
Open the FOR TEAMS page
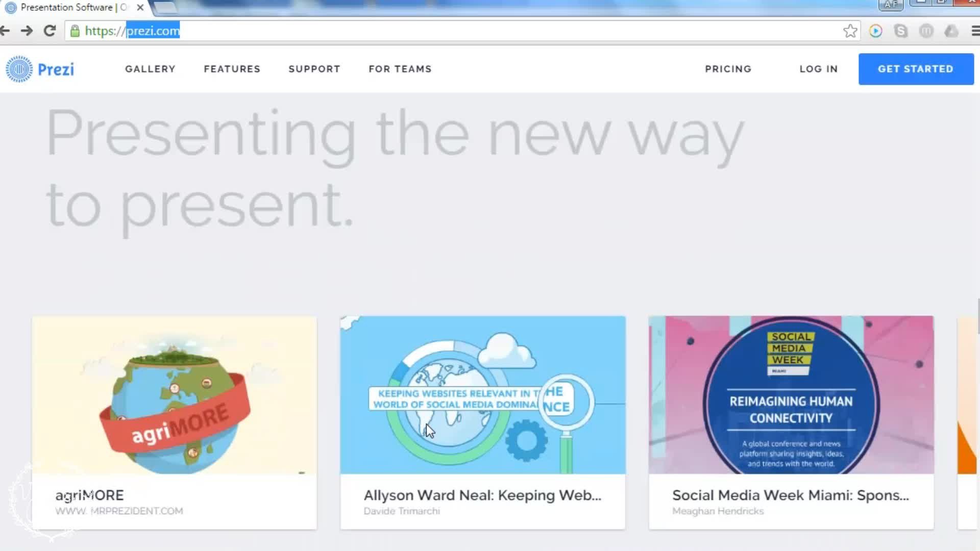pos(400,69)
